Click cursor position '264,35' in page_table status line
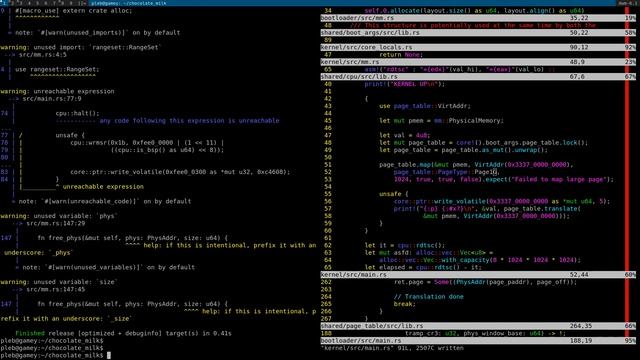 (581, 326)
